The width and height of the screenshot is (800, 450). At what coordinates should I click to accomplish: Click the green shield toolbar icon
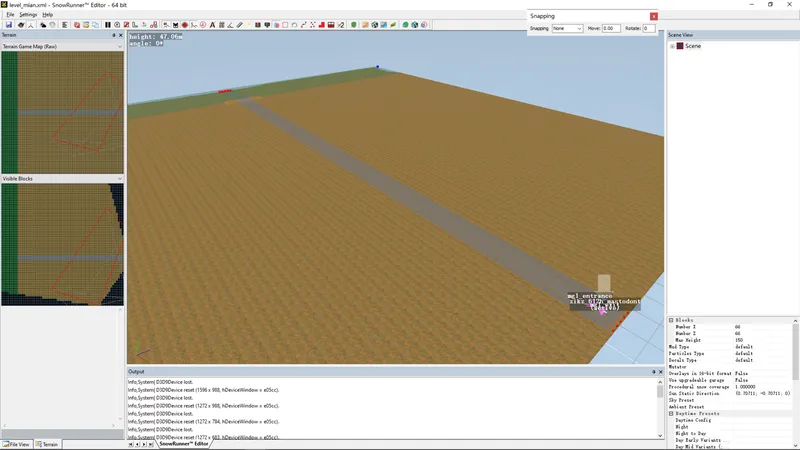pyautogui.click(x=354, y=24)
